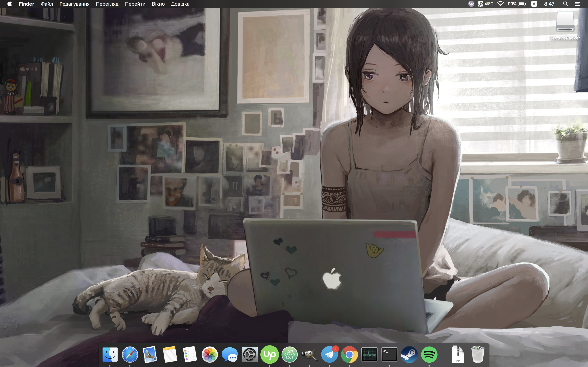588x367 pixels.
Task: Open the Trash in the Dock
Action: click(478, 354)
